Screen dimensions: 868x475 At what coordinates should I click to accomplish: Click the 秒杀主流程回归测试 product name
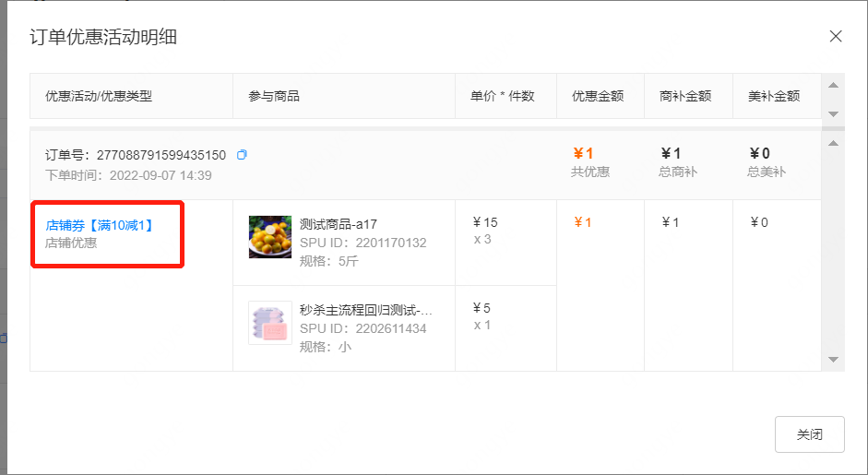[366, 310]
